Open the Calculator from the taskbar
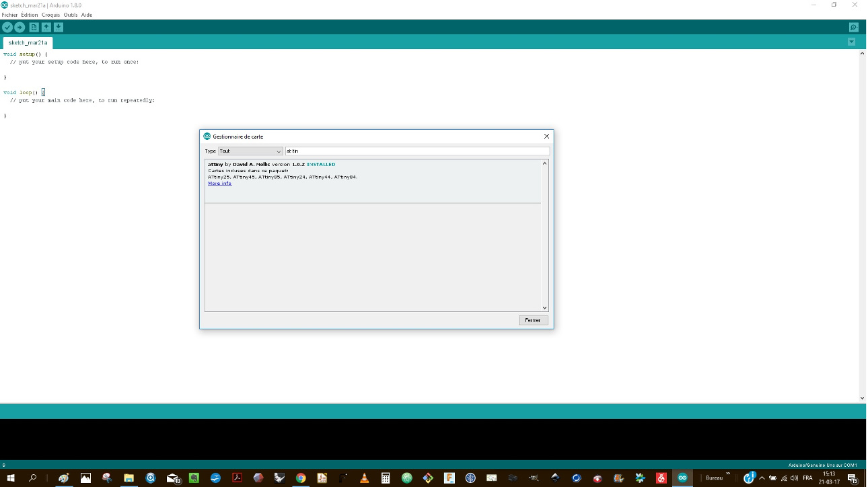 click(x=386, y=478)
